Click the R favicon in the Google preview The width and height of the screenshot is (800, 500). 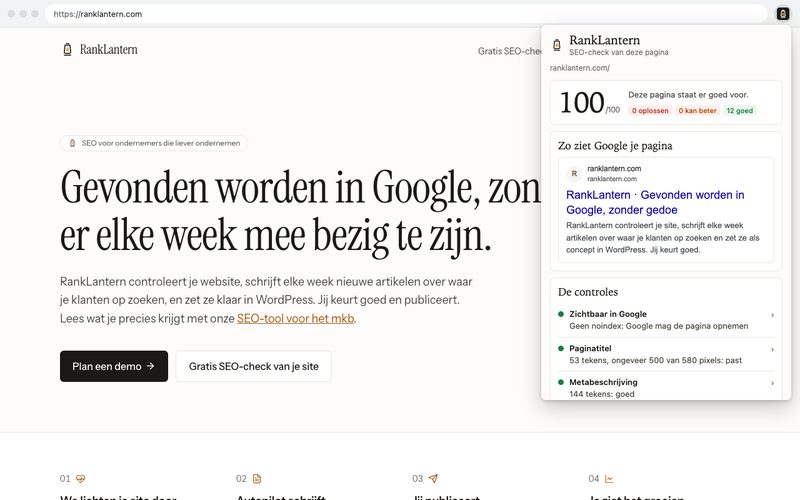click(x=574, y=173)
